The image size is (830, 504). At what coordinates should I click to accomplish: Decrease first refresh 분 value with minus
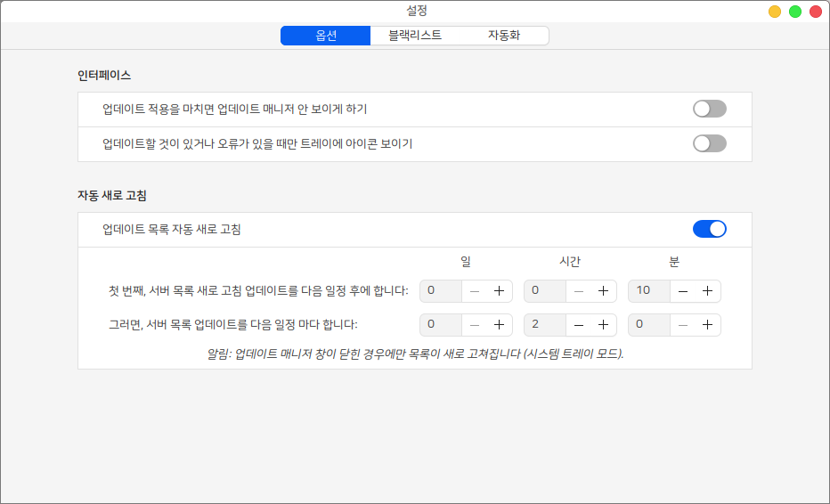click(x=683, y=291)
